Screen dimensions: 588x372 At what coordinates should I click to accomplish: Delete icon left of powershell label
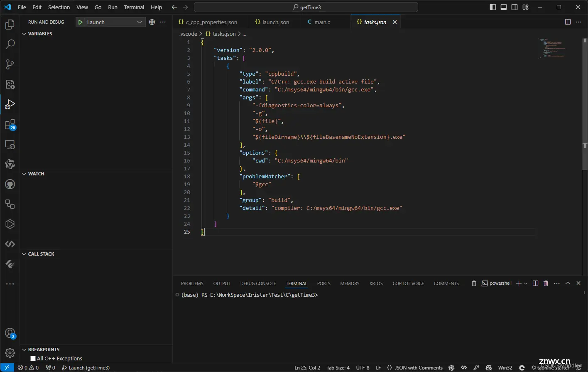[x=474, y=283]
